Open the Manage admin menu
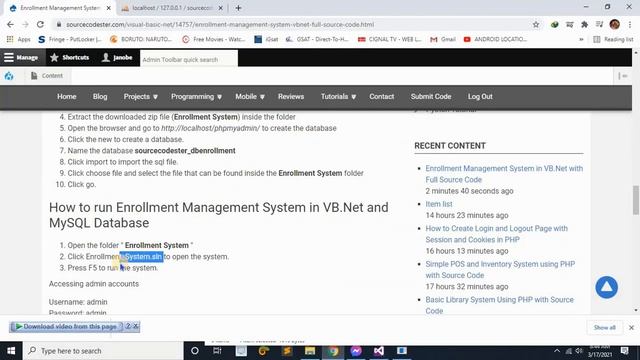The image size is (640, 360). [21, 58]
